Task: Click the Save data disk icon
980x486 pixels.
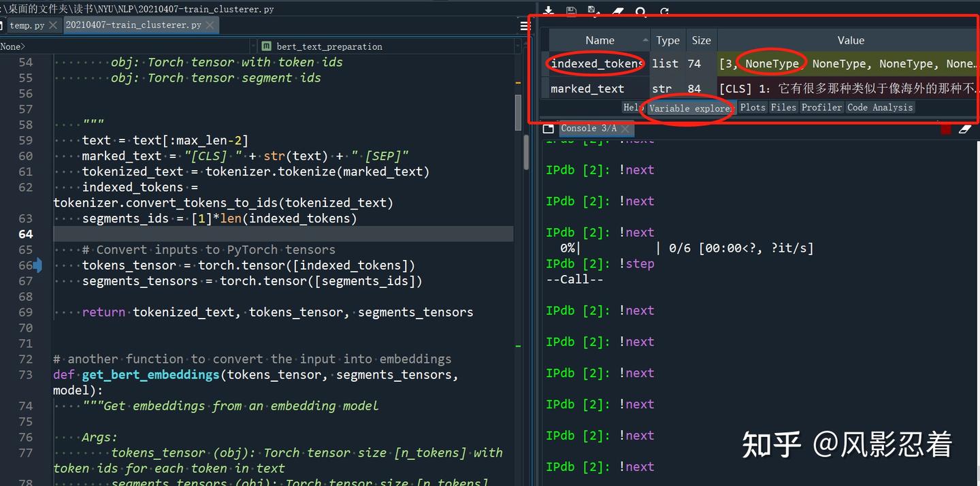Action: (x=570, y=11)
